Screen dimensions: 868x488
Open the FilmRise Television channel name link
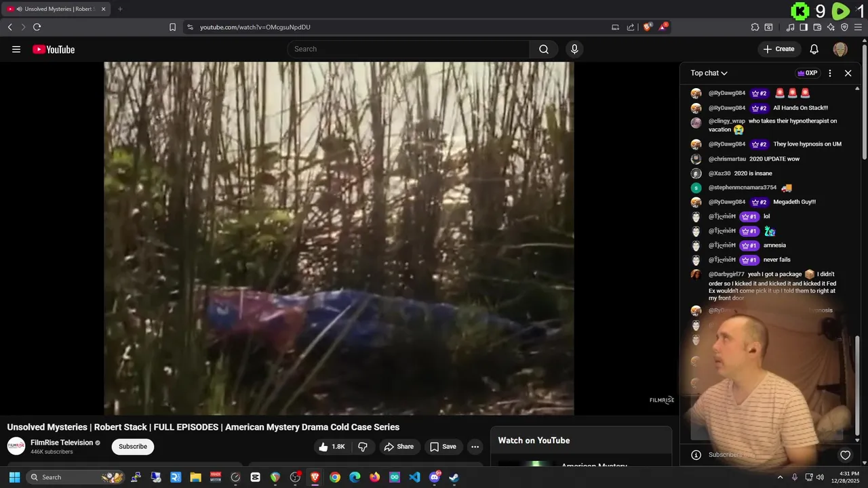coord(62,443)
